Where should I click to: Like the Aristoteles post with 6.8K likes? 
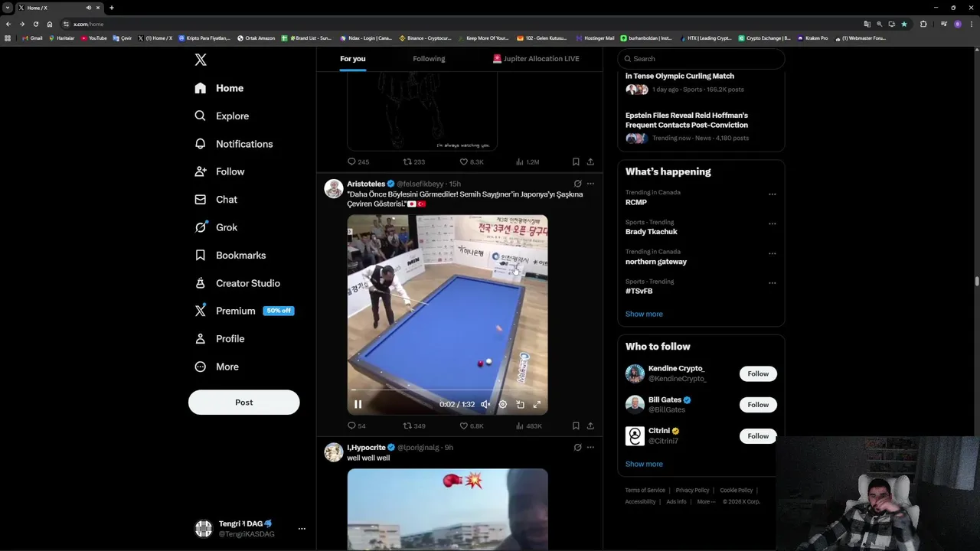(472, 425)
